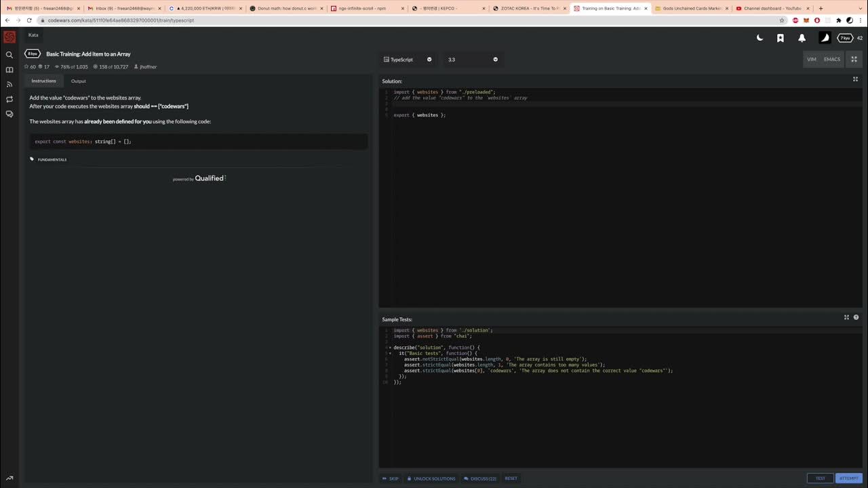This screenshot has width=868, height=488.
Task: Close the Training on Basic Training tab
Action: (x=645, y=8)
